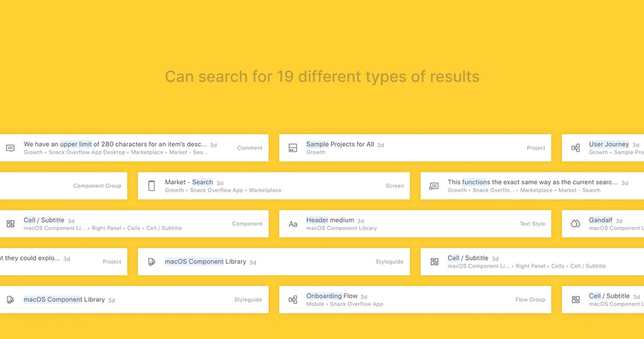The image size is (644, 339).
Task: Open the Sample Projects for All result
Action: pyautogui.click(x=416, y=148)
